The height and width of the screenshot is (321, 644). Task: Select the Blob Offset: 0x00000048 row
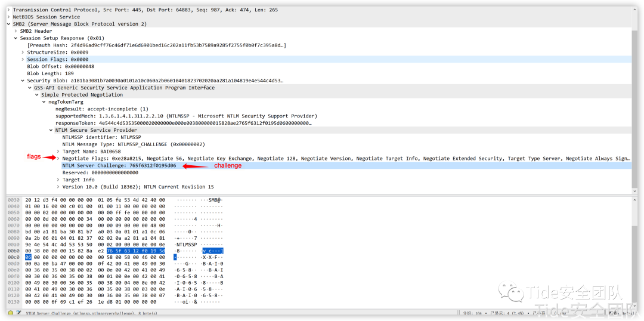[x=60, y=66]
